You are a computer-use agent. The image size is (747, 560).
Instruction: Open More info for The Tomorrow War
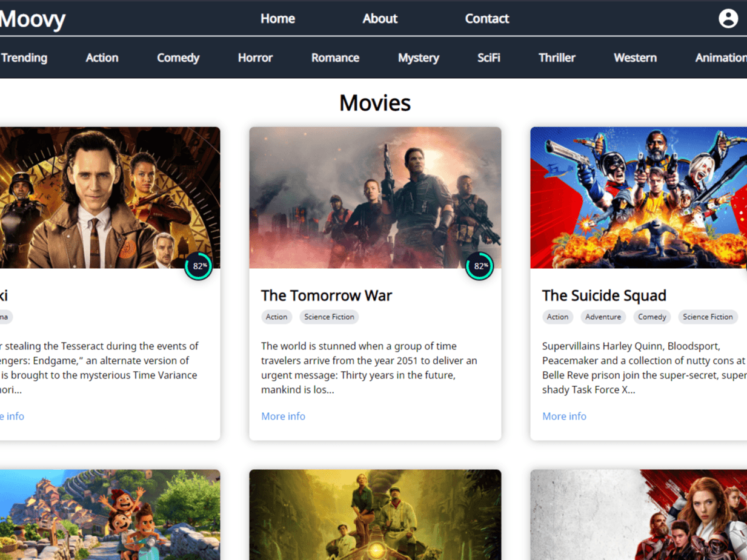[x=283, y=417]
